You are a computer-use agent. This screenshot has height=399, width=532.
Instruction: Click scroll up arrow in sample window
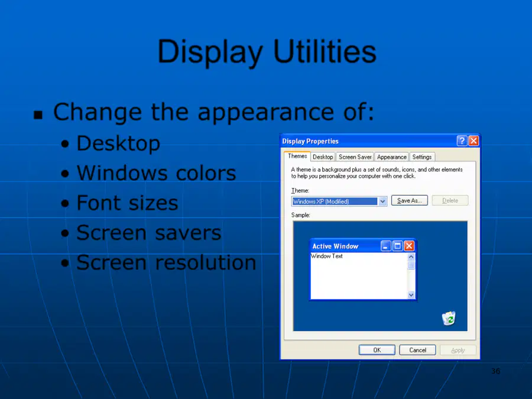tap(411, 257)
